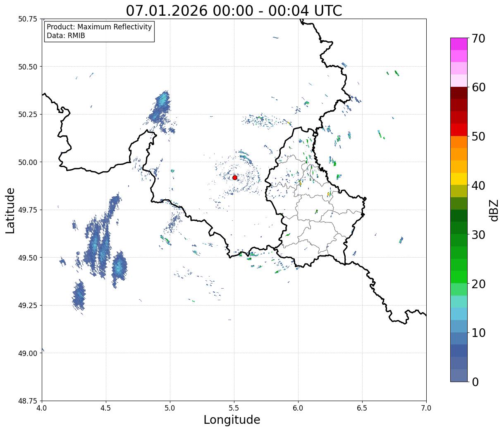
Task: Click the longitude tick label 6.0
Action: point(298,408)
